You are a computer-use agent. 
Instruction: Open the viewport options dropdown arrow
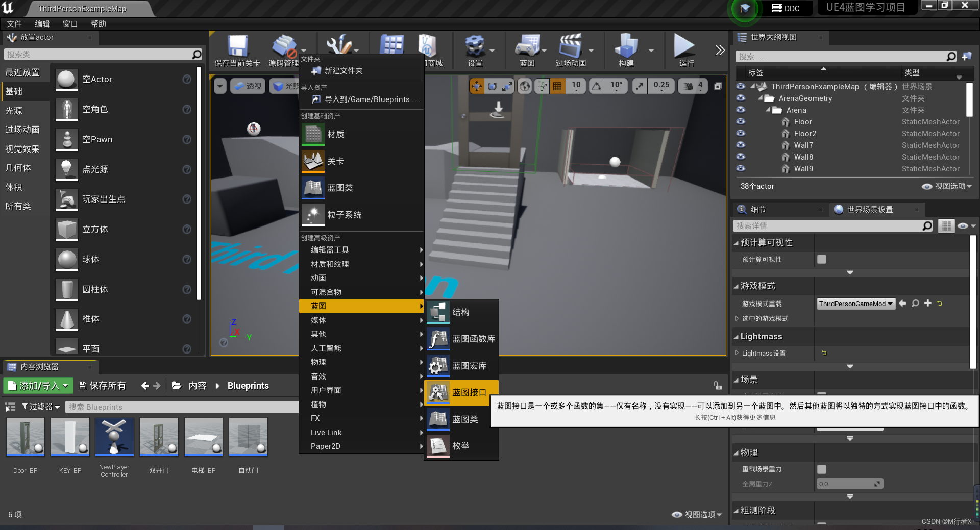220,86
